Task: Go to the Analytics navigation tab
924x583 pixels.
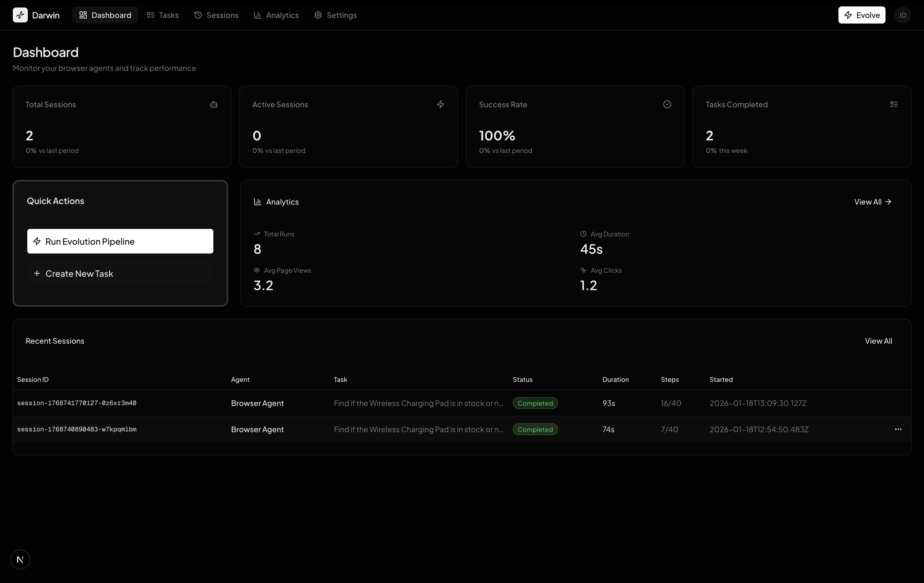Action: coord(276,15)
